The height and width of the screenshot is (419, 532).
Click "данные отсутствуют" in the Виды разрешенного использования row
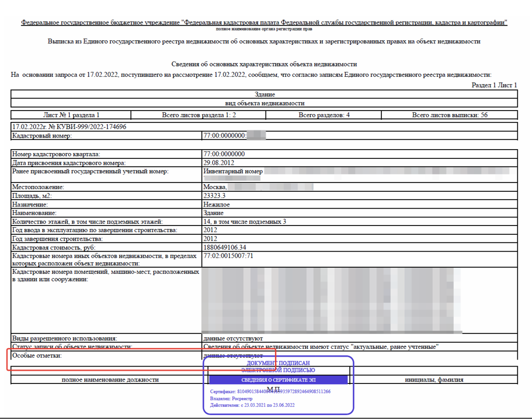point(233,339)
